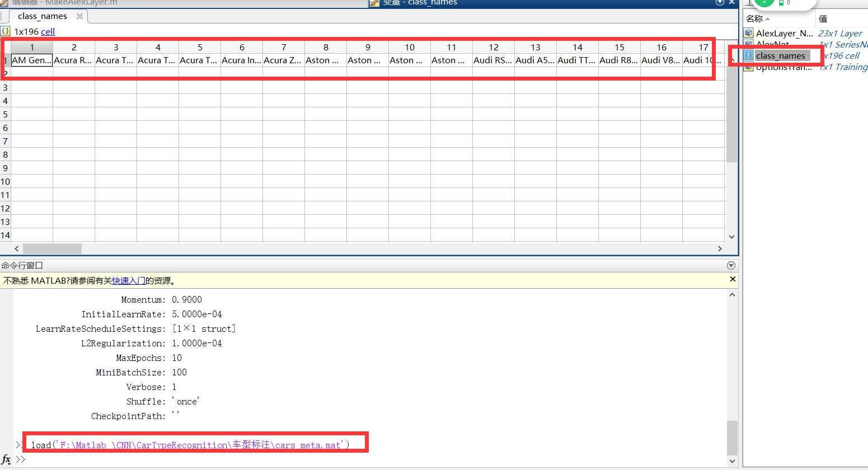Click command window scroll down arrow
The height and width of the screenshot is (470, 868).
click(732, 461)
